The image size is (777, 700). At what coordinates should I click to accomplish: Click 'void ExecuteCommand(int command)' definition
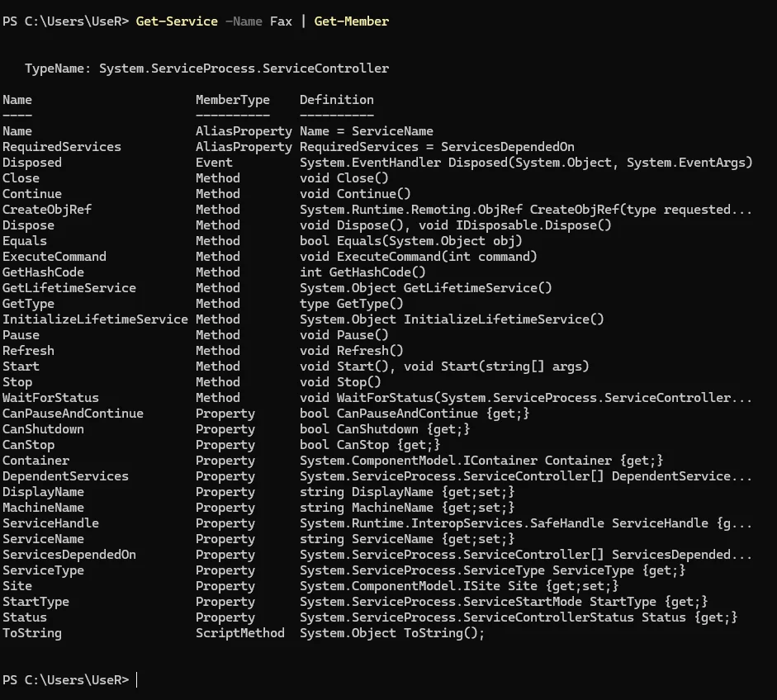419,257
